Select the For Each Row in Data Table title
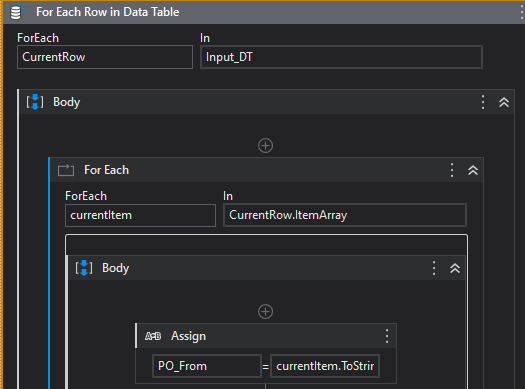Screen dimensions: 525x389 107,12
